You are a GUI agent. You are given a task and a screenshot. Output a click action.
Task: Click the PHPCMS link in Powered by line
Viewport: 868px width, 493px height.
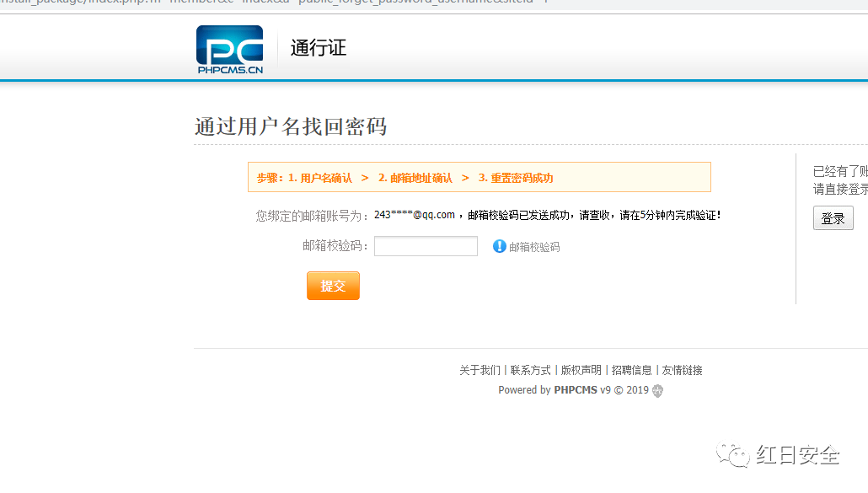point(576,390)
